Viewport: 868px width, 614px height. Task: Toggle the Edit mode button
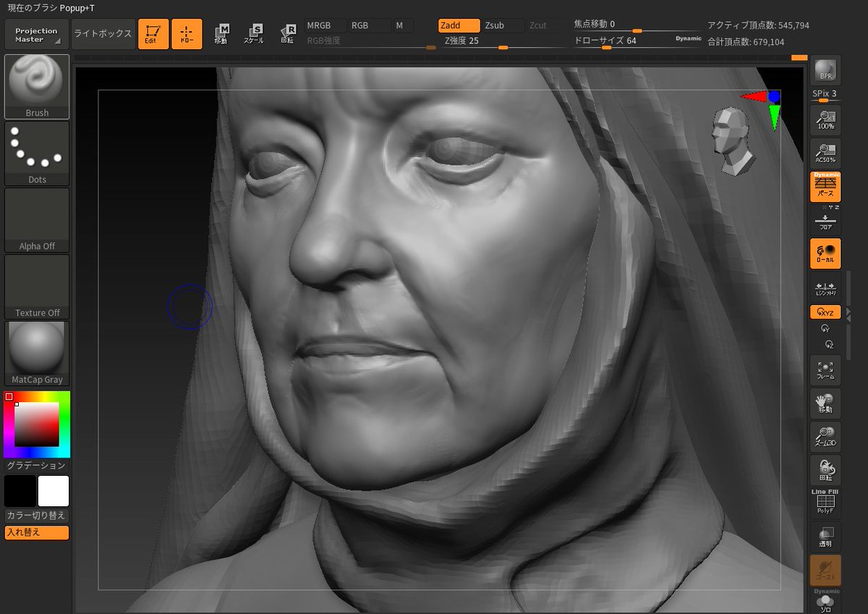(153, 34)
